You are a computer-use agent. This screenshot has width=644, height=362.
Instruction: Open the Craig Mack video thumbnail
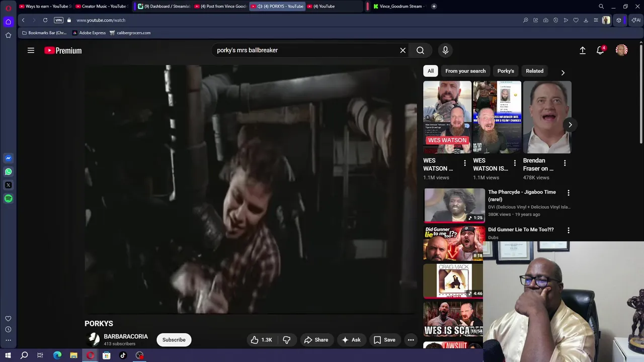(x=454, y=281)
